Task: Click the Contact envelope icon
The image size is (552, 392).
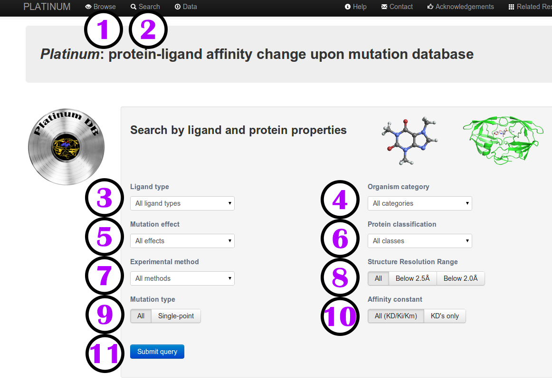Action: [384, 7]
